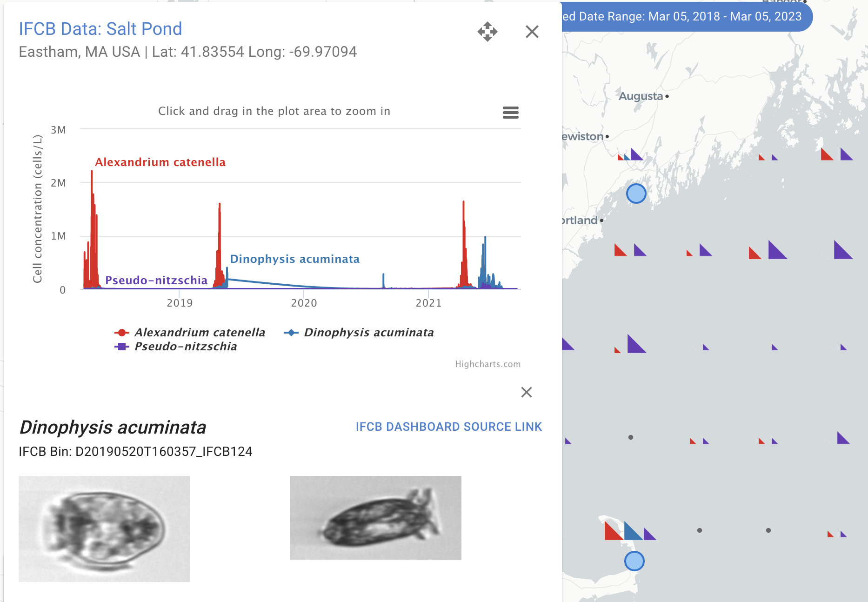Click the blue station circle near Cape Cod
The width and height of the screenshot is (868, 602).
click(634, 562)
